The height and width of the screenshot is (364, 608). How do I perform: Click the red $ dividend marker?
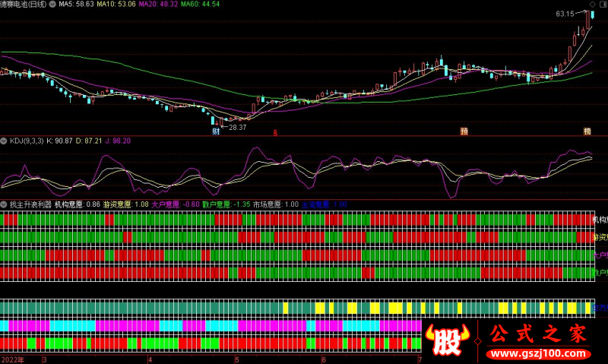pyautogui.click(x=275, y=131)
